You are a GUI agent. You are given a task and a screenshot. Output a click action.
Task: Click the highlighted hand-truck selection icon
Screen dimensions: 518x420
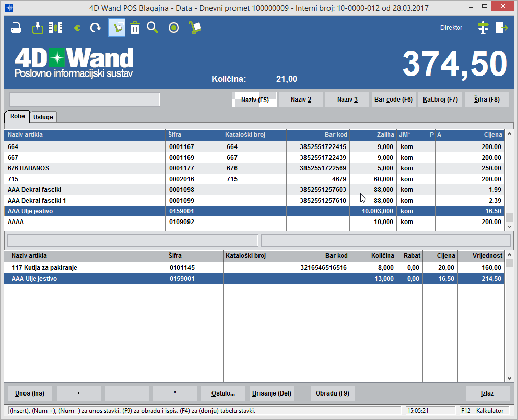[x=116, y=28]
